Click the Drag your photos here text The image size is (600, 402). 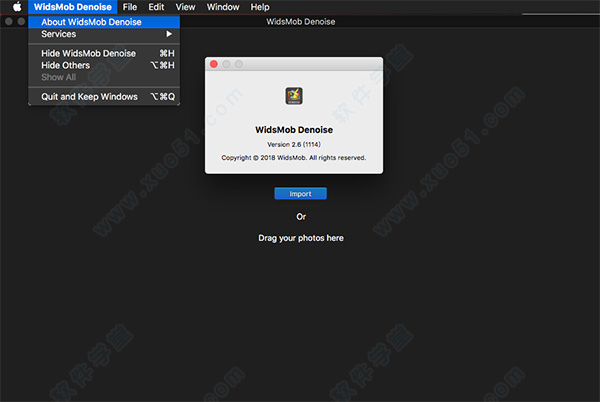coord(301,238)
